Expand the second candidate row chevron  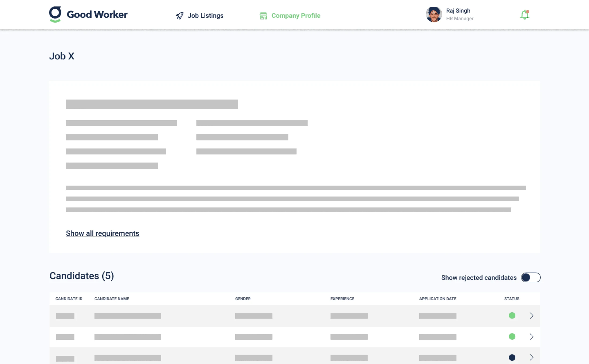tap(532, 336)
